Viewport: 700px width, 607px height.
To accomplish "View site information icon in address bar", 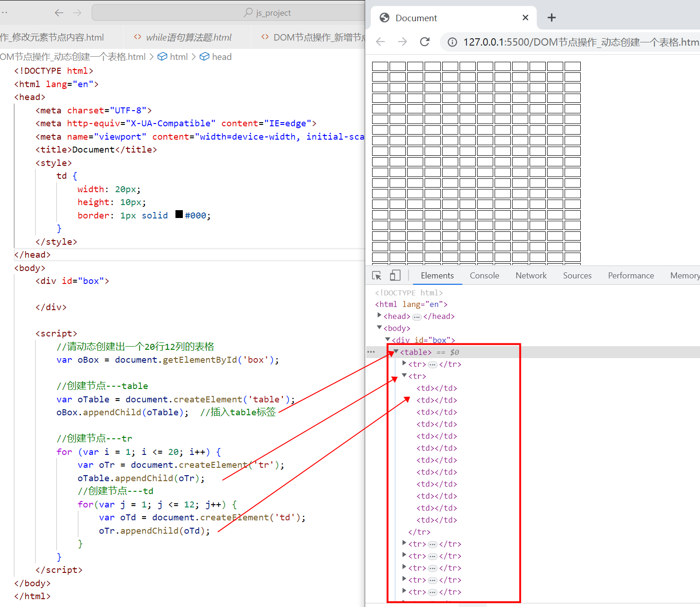I will (453, 42).
